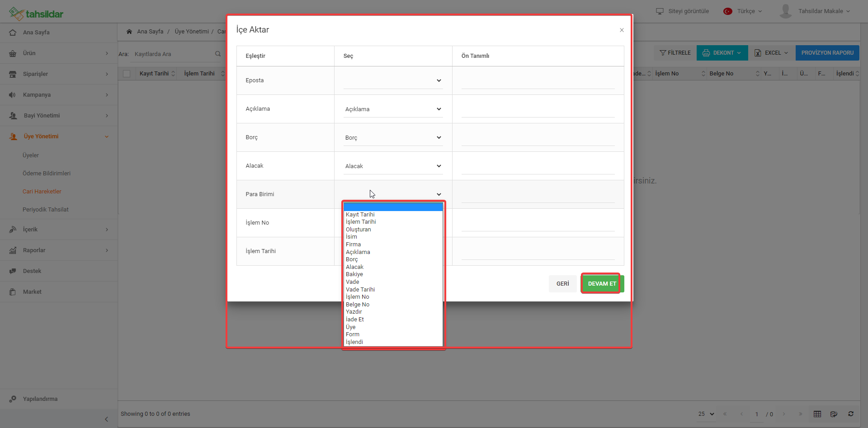868x428 pixels.
Task: Click the Kayıtlarda Ara search field
Action: pos(174,54)
